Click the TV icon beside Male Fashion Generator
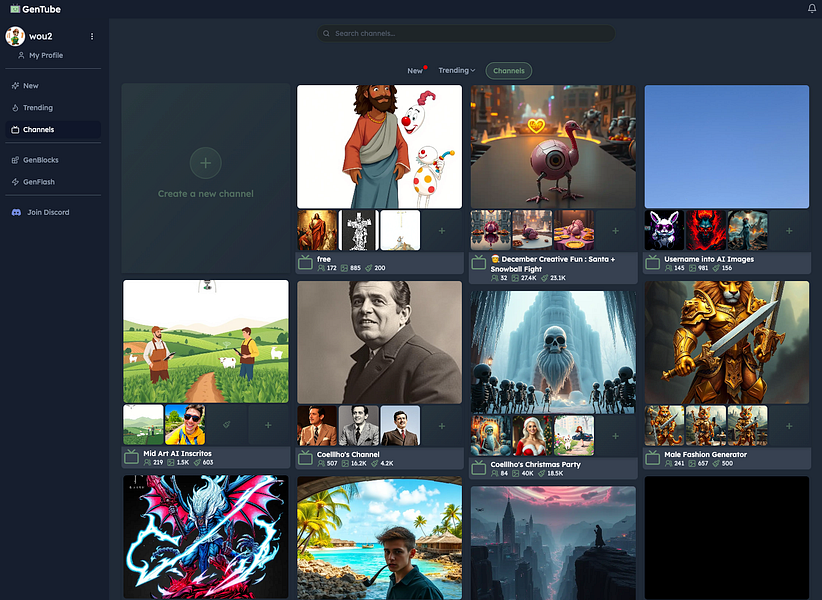Screen dimensions: 822x600 point(651,455)
